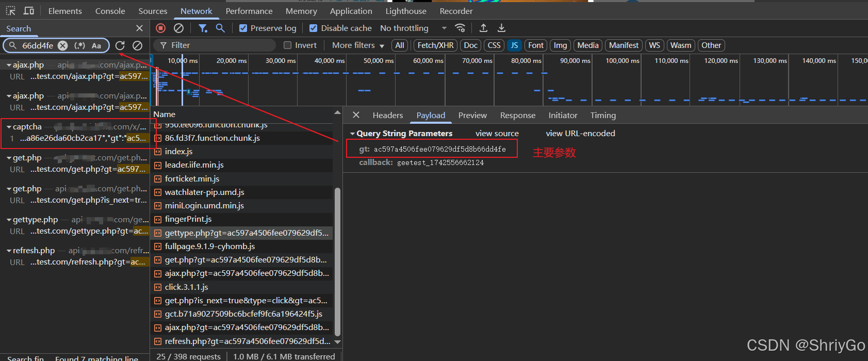Refresh the search results
The image size is (868, 361).
120,45
